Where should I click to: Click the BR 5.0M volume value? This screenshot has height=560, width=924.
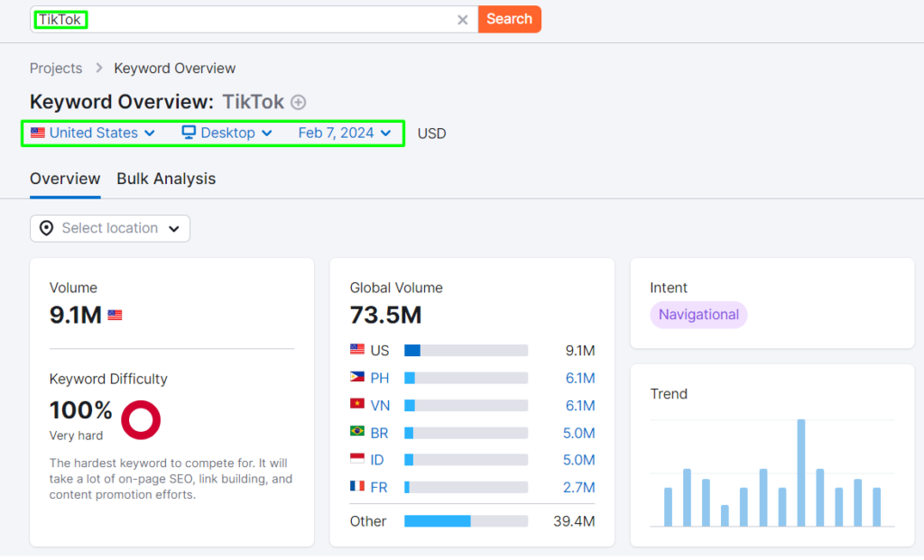pos(578,434)
